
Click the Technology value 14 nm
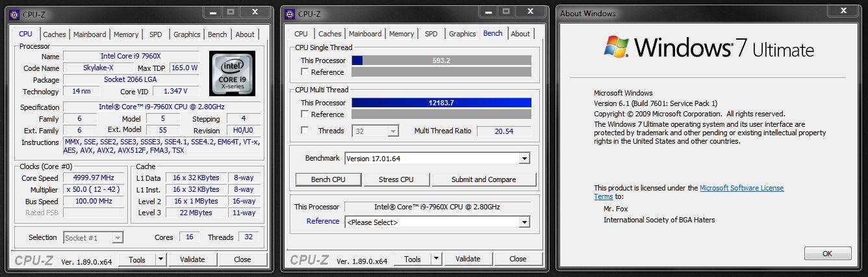[x=81, y=92]
